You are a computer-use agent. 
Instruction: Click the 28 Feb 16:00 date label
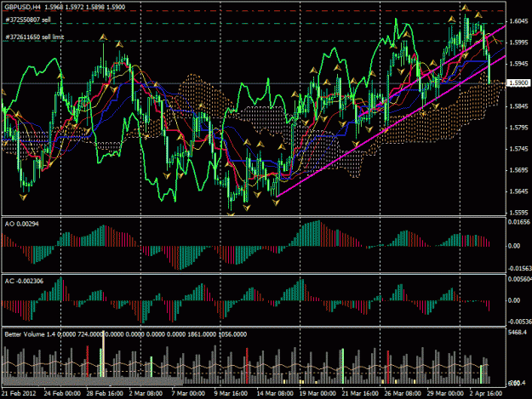tap(105, 393)
